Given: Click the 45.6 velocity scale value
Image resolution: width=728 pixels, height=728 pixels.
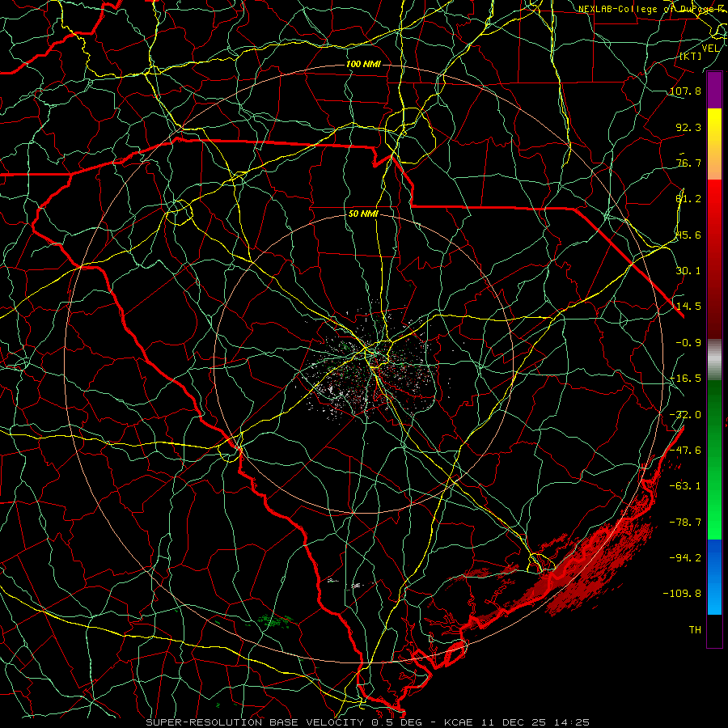Looking at the screenshot, I should click(x=688, y=235).
